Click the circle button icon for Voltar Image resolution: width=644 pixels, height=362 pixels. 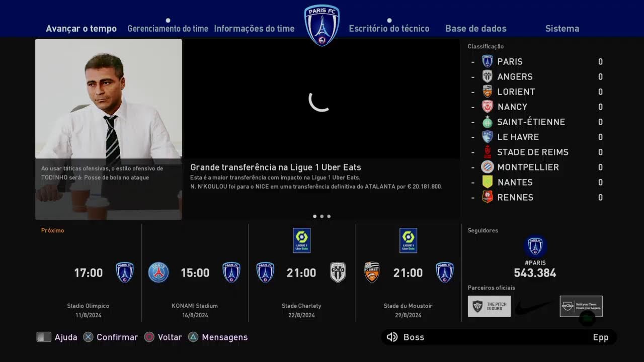point(149,337)
